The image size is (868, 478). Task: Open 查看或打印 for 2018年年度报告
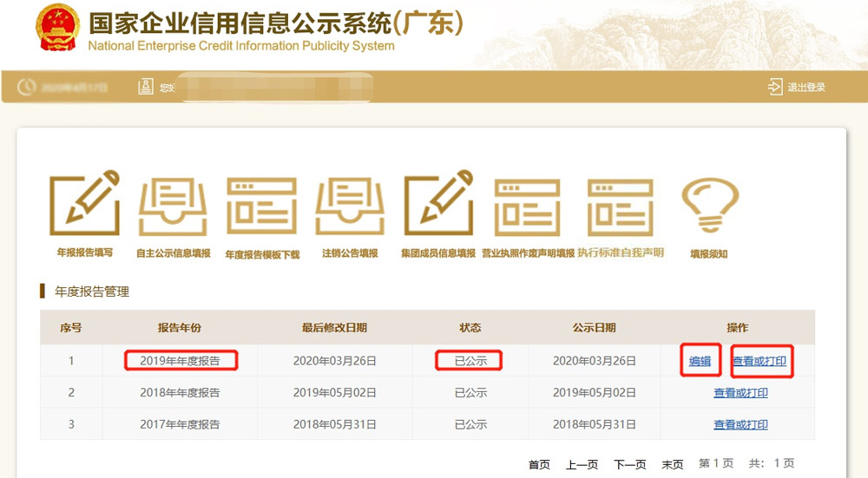click(740, 393)
